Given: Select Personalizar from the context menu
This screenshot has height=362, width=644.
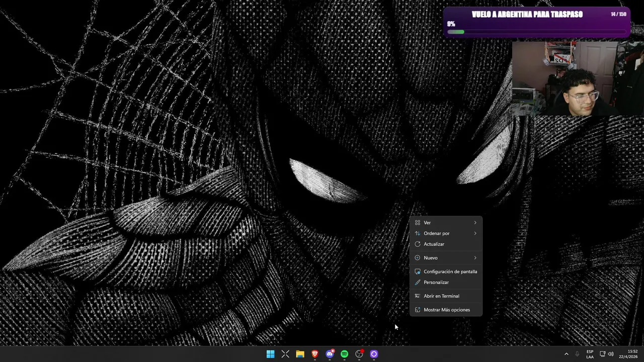Looking at the screenshot, I should pyautogui.click(x=446, y=283).
